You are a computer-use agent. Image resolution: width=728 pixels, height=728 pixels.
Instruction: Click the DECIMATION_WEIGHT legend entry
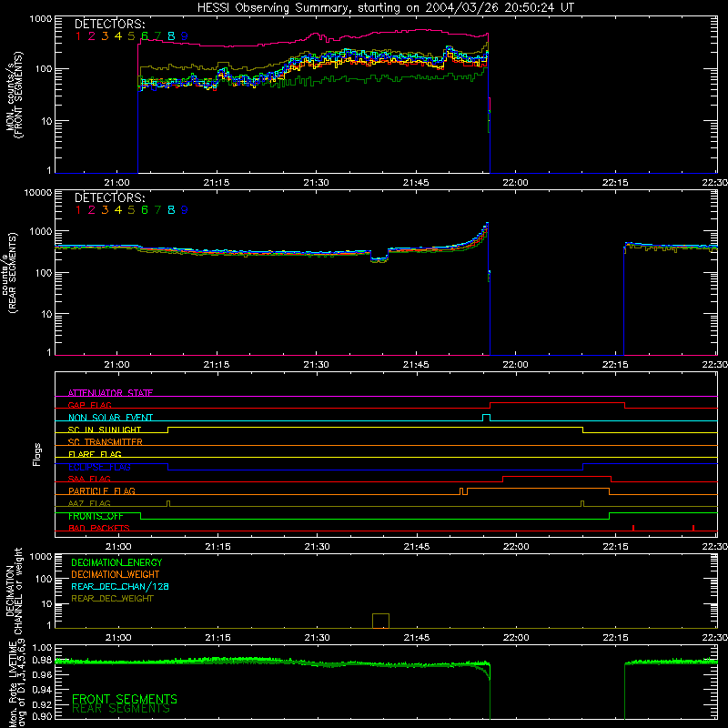[116, 575]
